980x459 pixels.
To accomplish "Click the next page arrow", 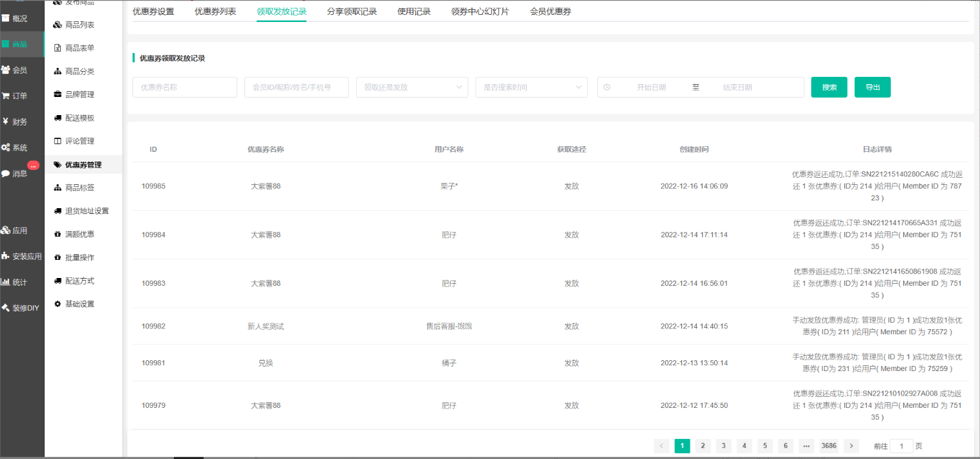I will click(x=851, y=445).
